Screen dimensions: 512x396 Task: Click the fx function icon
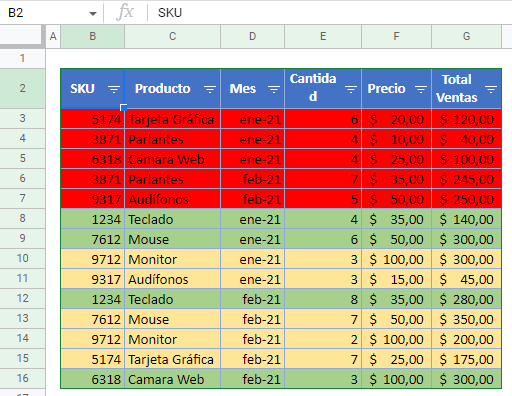(125, 13)
